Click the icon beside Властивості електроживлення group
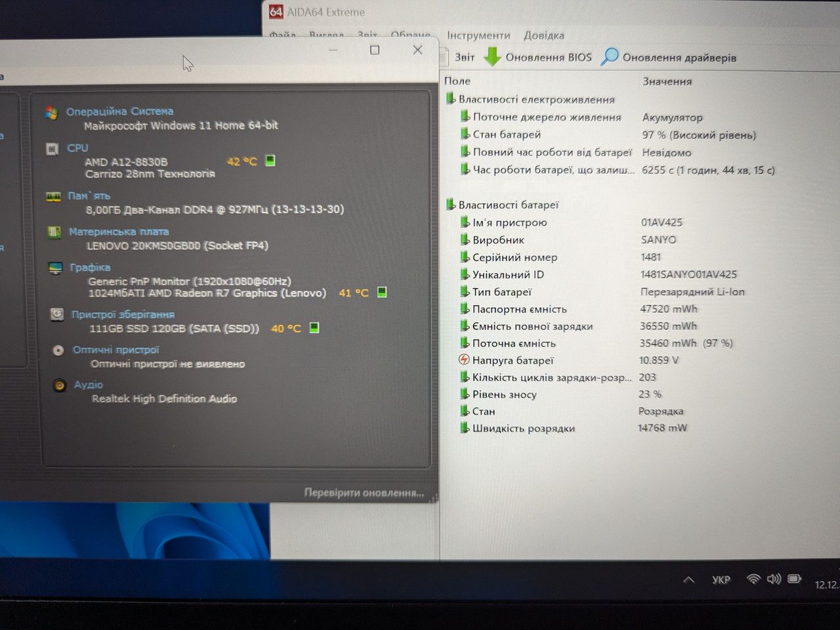Image resolution: width=840 pixels, height=630 pixels. 450,98
